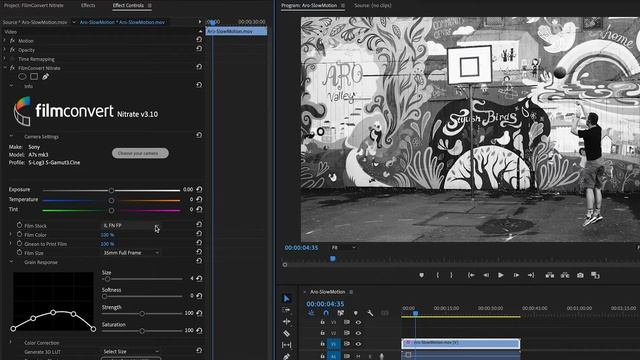Toggle the FilmConvert Nitrate fx switch

(x=12, y=68)
